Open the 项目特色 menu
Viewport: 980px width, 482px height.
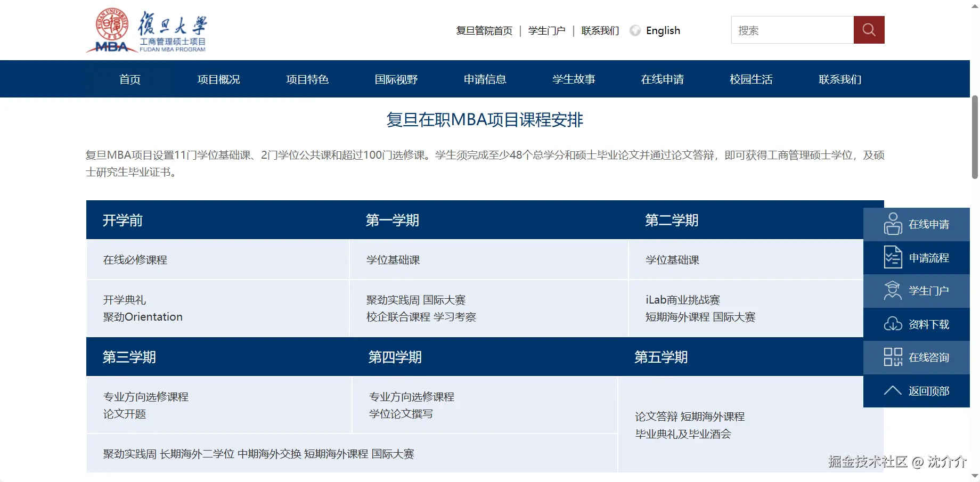tap(307, 79)
